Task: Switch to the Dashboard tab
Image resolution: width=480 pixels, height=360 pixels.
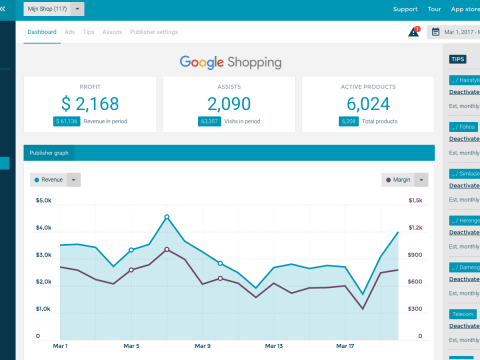Action: click(x=42, y=32)
